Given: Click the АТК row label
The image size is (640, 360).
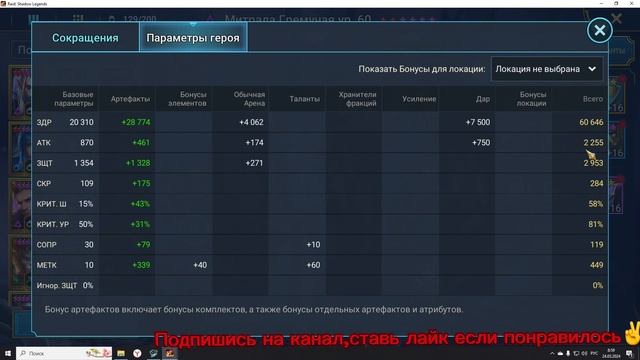Looking at the screenshot, I should click(44, 142).
